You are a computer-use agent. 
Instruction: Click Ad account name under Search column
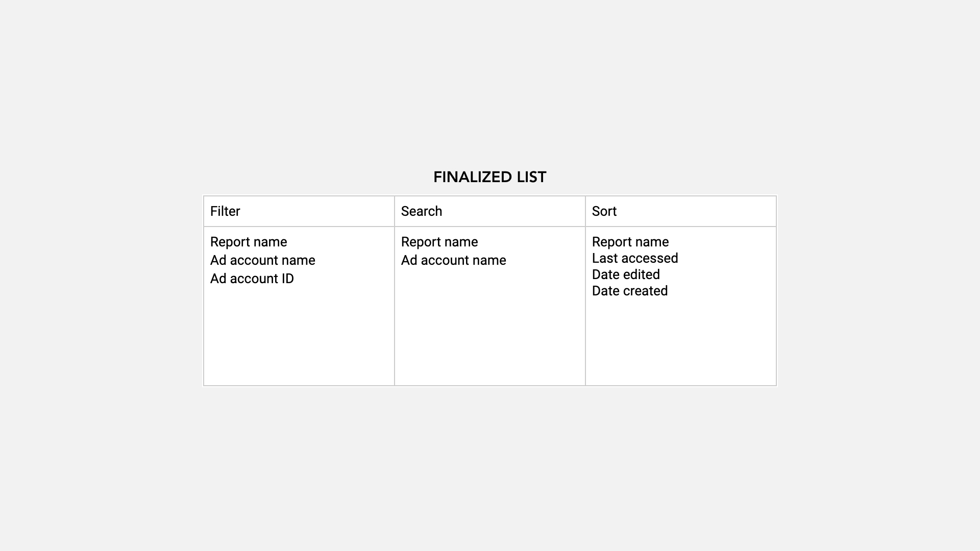(x=453, y=260)
